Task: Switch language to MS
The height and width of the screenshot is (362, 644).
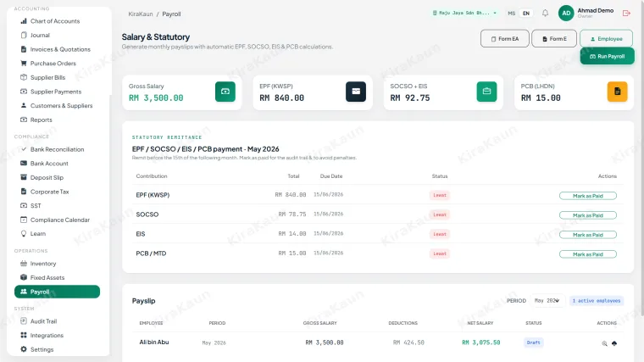Action: tap(511, 14)
